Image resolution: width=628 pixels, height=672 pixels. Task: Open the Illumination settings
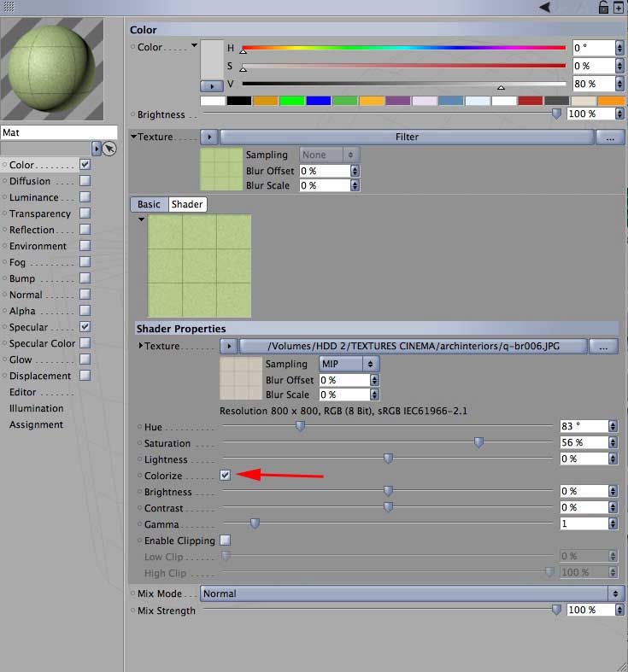coord(37,408)
